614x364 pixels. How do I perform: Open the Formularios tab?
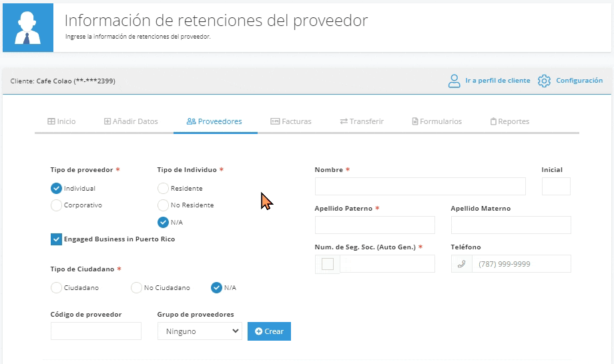(436, 121)
